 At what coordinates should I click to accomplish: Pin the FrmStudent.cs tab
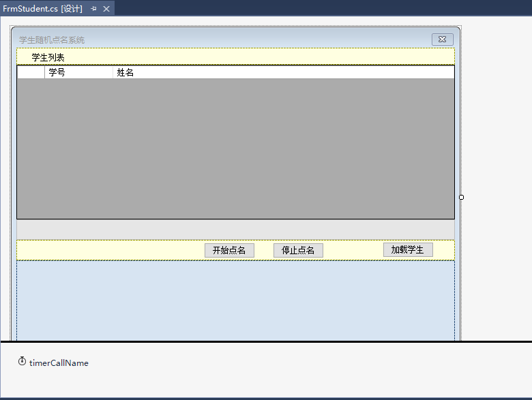tap(93, 9)
